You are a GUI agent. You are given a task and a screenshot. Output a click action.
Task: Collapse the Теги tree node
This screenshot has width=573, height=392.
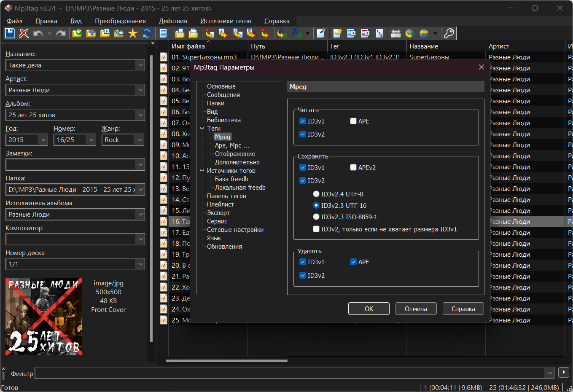[x=202, y=129]
